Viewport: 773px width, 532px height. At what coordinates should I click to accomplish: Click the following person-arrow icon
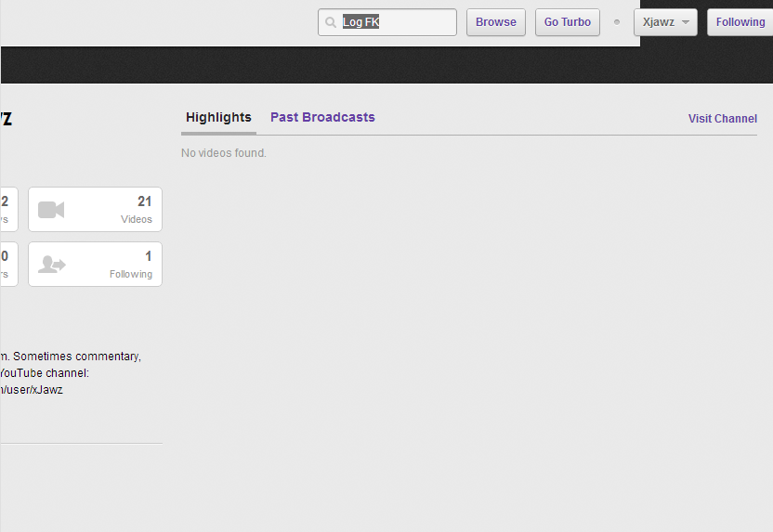click(52, 265)
